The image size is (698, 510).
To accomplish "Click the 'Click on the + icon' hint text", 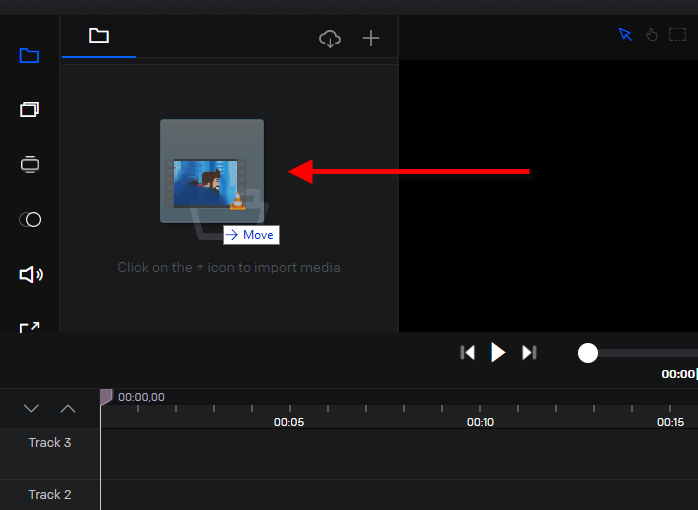I will coord(229,267).
